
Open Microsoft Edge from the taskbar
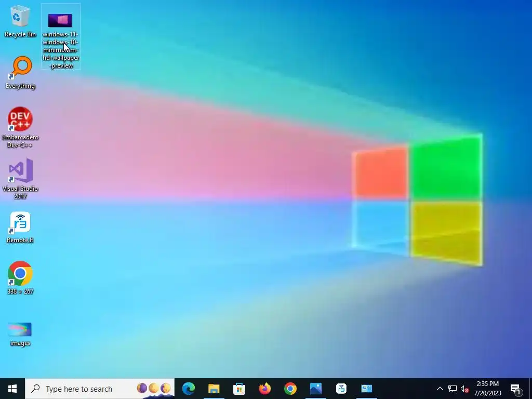pos(188,389)
